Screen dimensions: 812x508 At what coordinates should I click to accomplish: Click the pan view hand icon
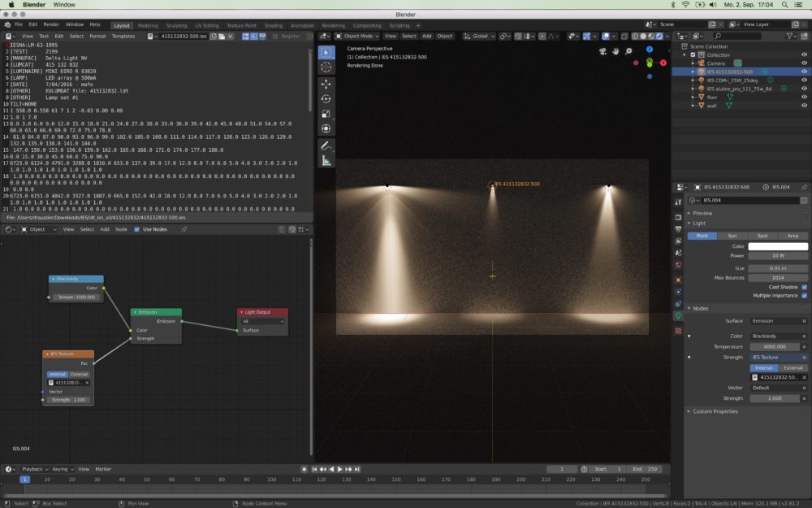(615, 51)
